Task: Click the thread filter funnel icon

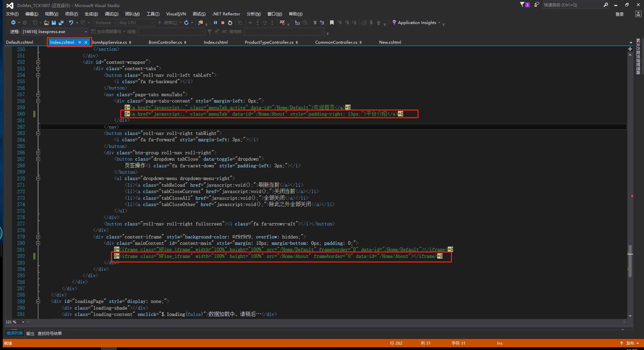Action: tap(209, 31)
